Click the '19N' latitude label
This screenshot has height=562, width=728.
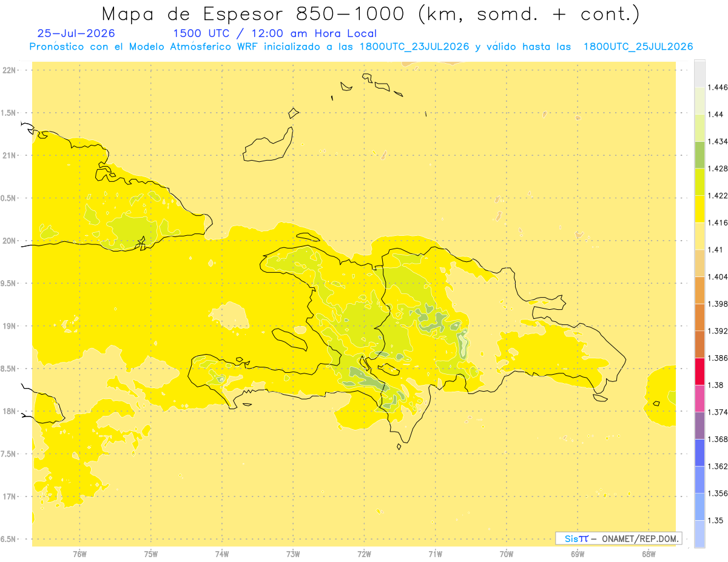coord(9,326)
